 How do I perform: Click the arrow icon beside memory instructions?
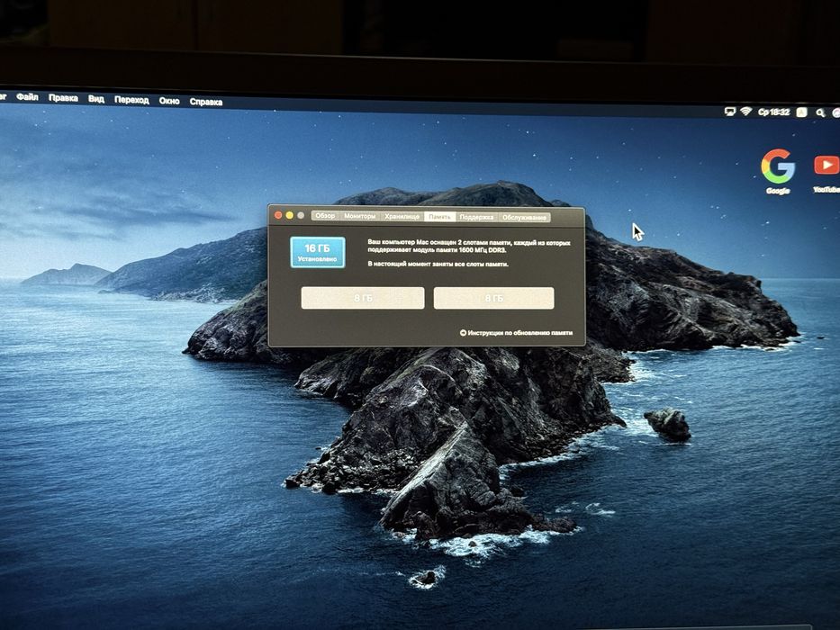tap(463, 333)
